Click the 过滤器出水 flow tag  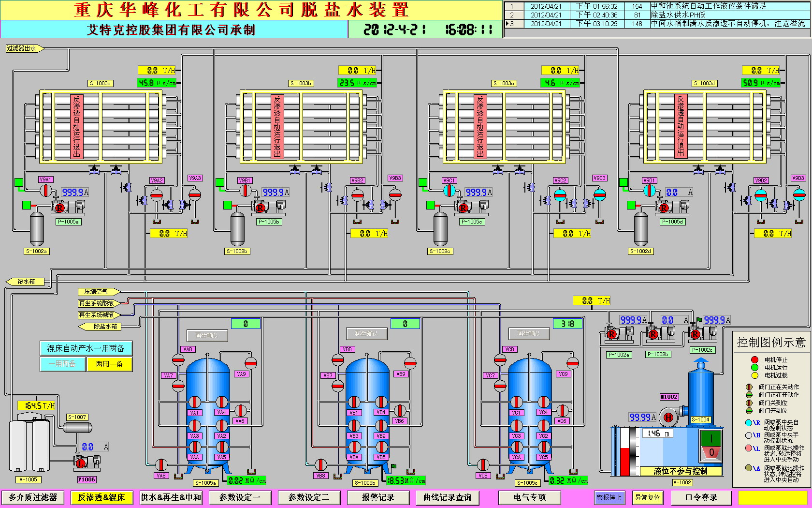24,48
